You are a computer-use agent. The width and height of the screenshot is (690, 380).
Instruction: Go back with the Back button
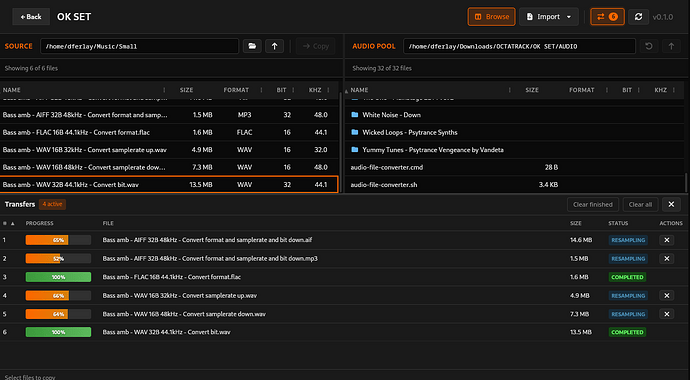[31, 17]
